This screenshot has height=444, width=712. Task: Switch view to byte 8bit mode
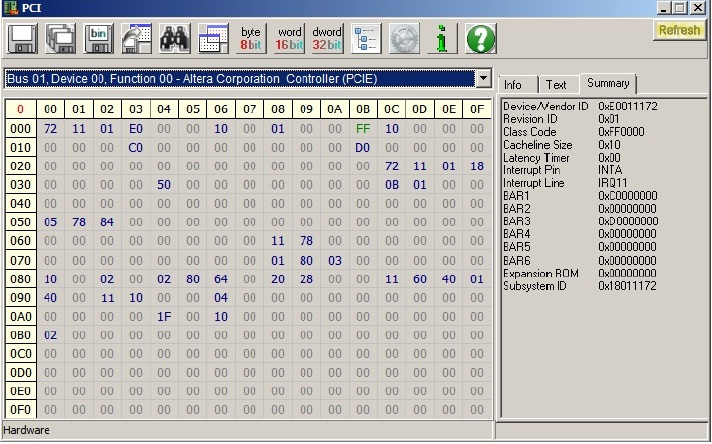[251, 38]
